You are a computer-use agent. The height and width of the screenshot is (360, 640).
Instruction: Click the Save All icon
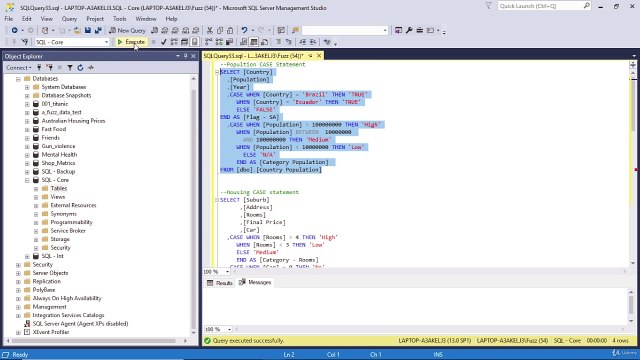[x=98, y=30]
